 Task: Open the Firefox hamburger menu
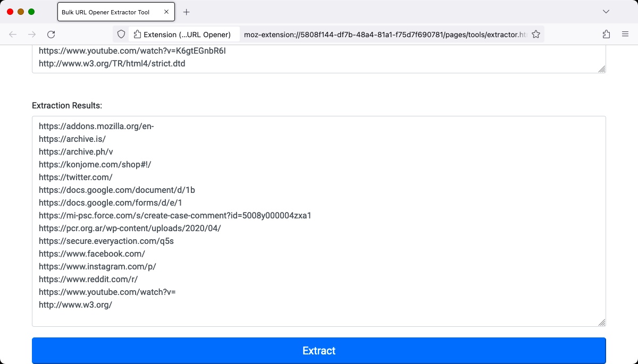[x=625, y=33]
